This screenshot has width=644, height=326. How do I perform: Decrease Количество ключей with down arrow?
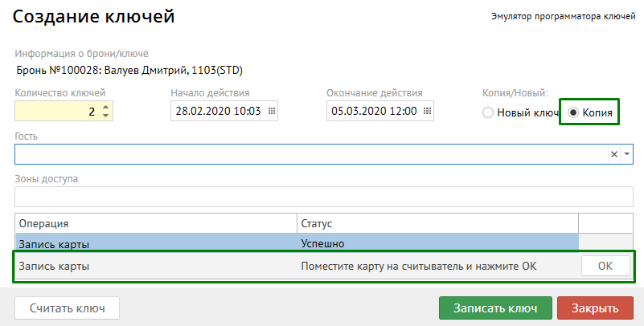click(105, 116)
